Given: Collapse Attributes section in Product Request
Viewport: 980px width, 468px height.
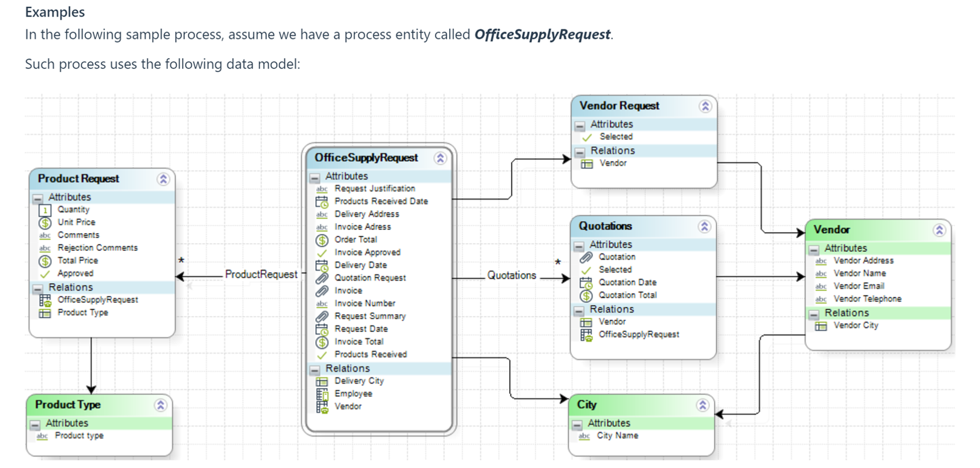Looking at the screenshot, I should pos(38,198).
